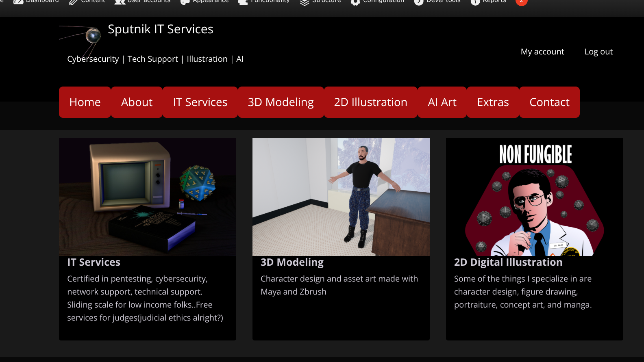
Task: Open the Appearance admin toolbar item
Action: [205, 2]
